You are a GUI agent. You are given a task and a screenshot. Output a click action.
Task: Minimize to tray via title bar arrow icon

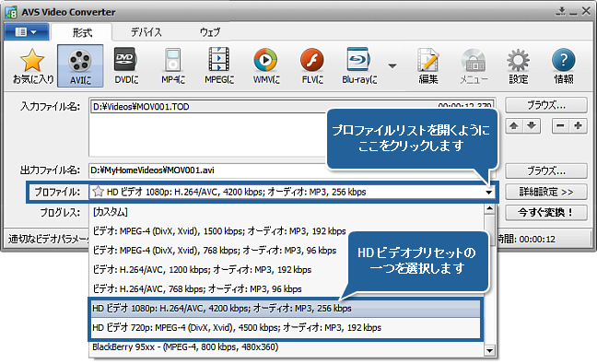click(x=560, y=11)
